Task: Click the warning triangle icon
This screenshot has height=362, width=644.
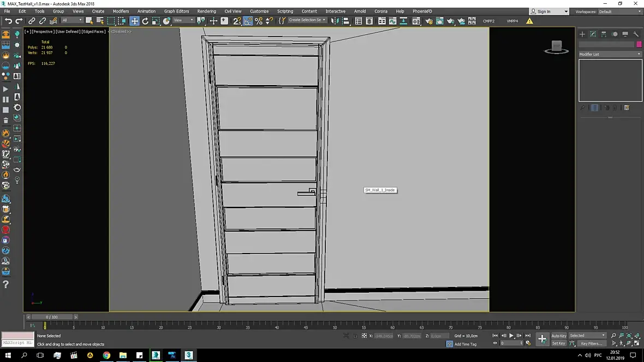Action: coord(529,21)
